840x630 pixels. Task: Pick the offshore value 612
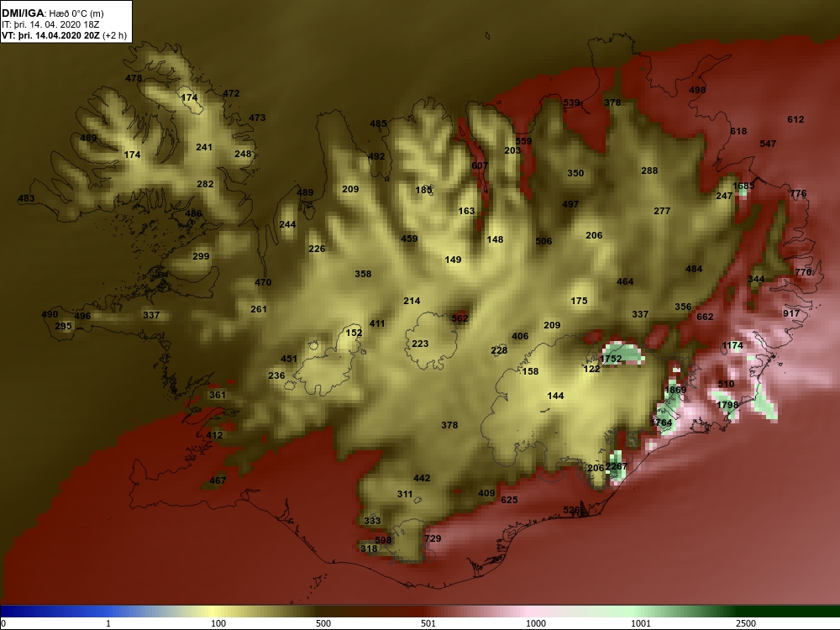tap(795, 119)
